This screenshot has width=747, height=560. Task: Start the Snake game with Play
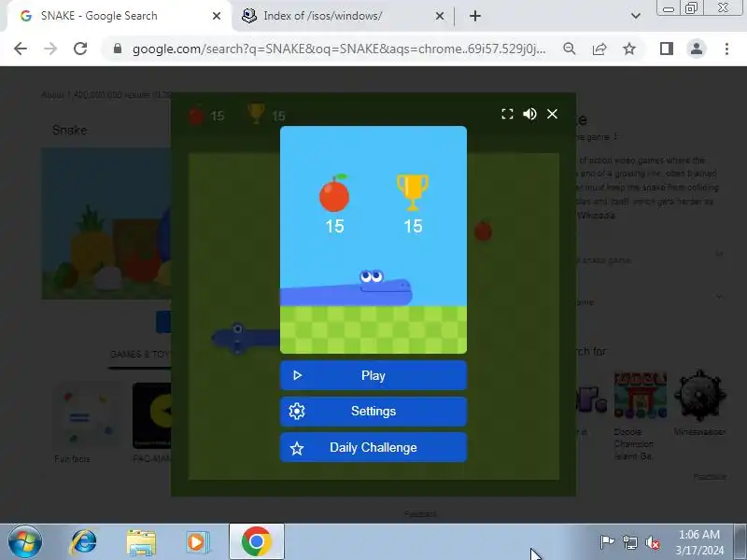coord(373,375)
